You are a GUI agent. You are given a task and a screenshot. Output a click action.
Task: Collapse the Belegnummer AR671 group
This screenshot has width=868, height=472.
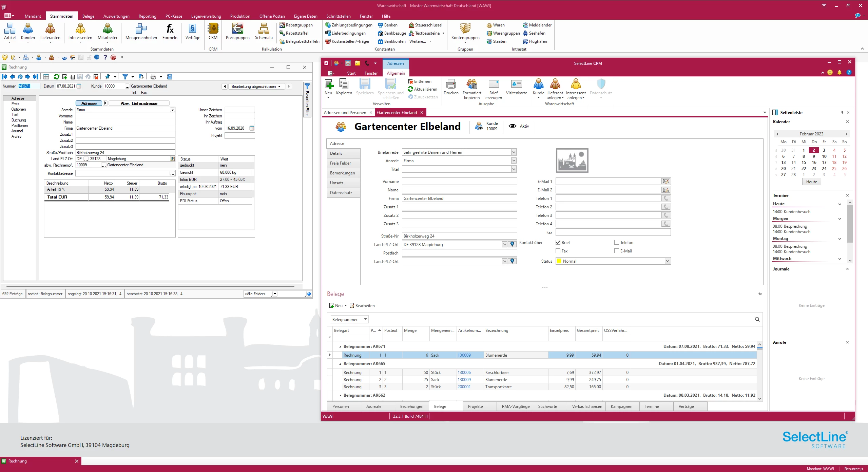[x=340, y=346]
